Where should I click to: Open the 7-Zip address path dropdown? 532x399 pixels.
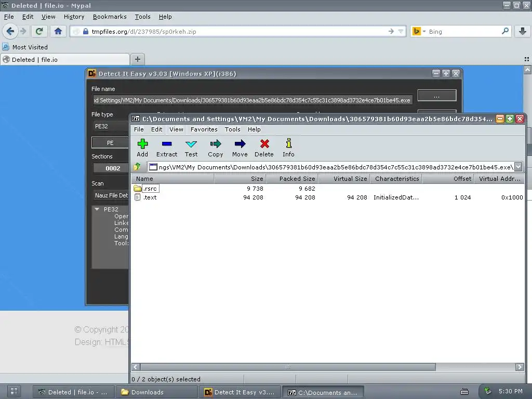click(x=518, y=167)
